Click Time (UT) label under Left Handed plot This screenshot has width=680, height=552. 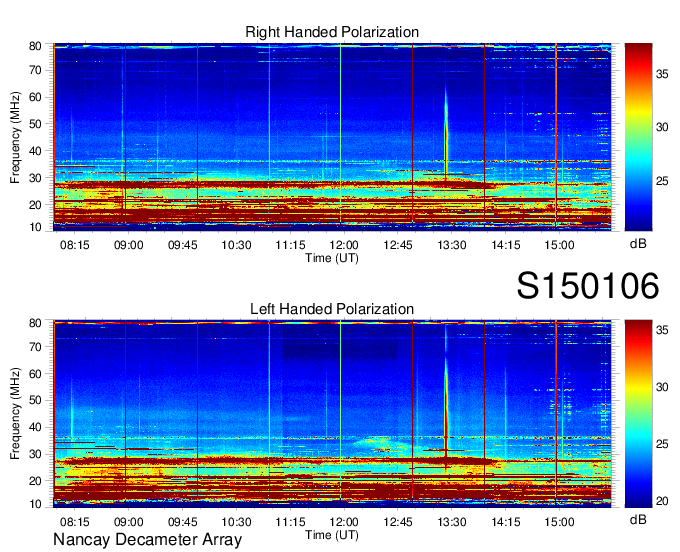(x=332, y=535)
